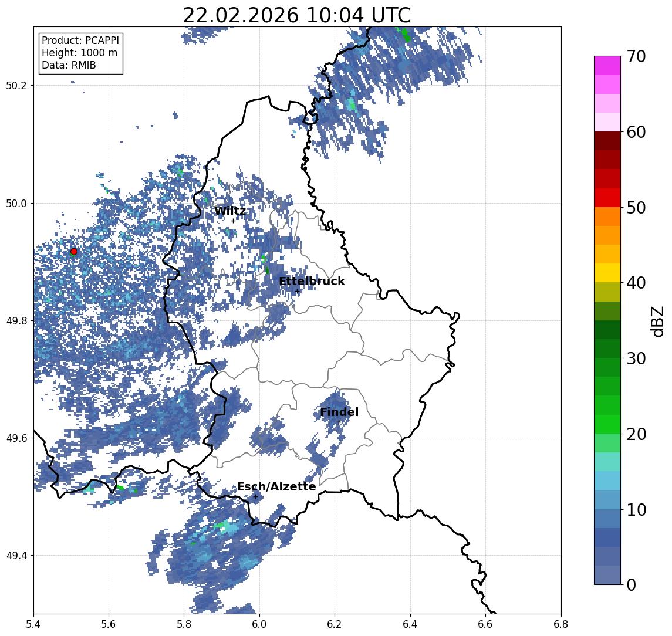Viewport: 672px width, 636px height.
Task: Click the 5.8 longitude axis label
Action: coord(184,624)
